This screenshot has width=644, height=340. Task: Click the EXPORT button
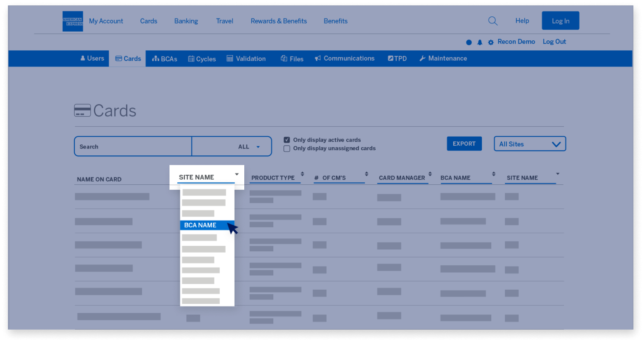(464, 143)
